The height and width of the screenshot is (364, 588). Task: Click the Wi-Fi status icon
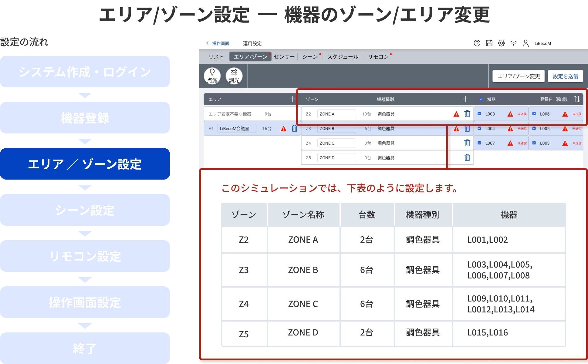click(513, 43)
